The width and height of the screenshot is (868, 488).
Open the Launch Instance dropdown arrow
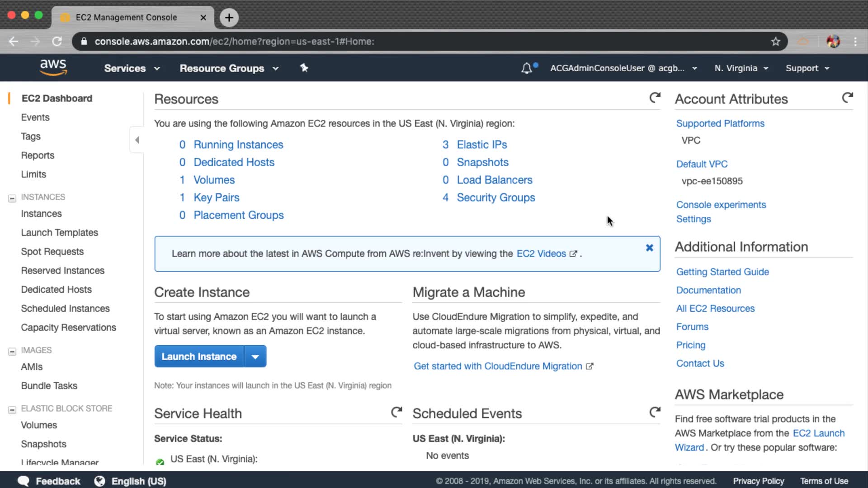(255, 357)
